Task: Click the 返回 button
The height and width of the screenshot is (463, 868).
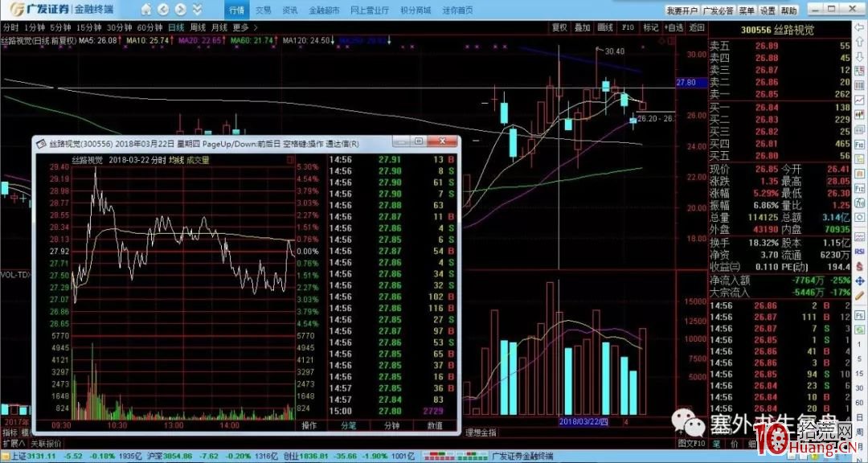Action: (x=697, y=27)
